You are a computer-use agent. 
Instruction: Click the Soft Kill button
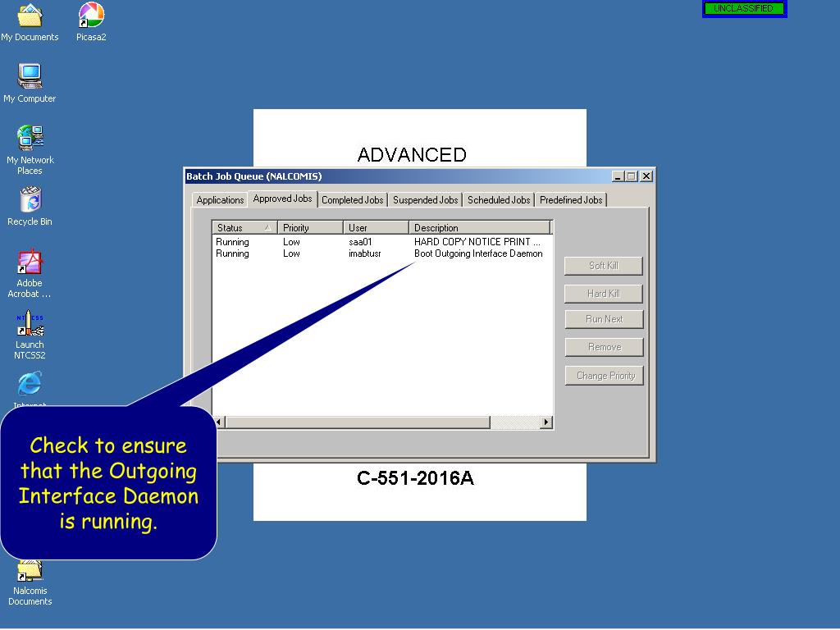[x=604, y=266]
